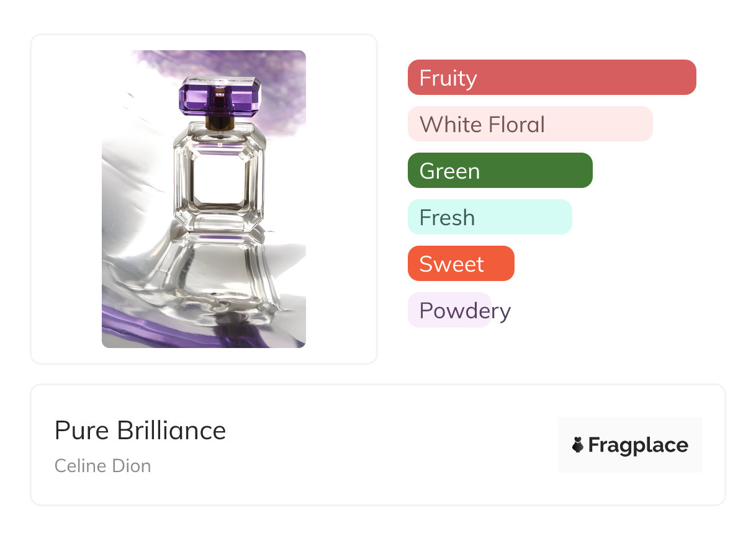Click the purple perfume bottle cap
The image size is (756, 536).
tap(220, 97)
